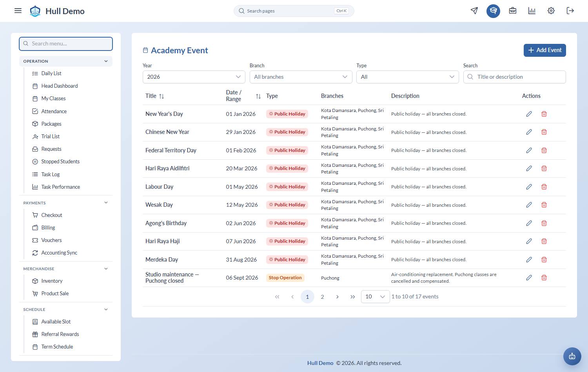Open the settings gear icon
588x372 pixels.
point(551,11)
